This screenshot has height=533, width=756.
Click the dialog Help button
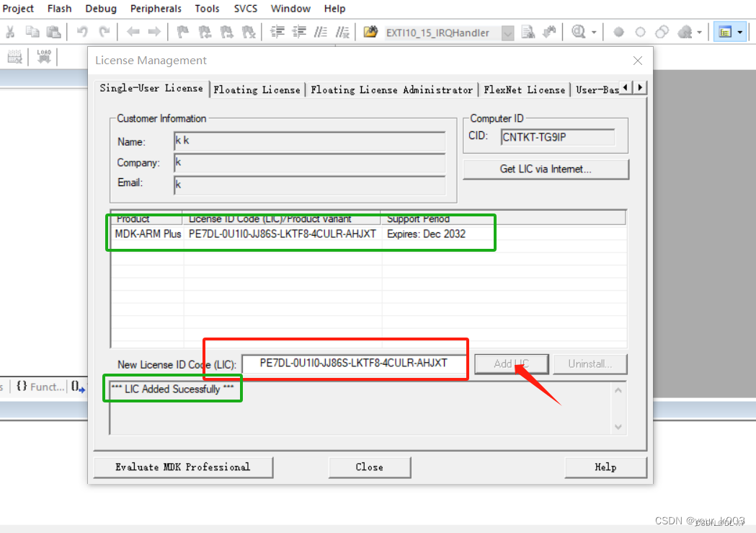(x=605, y=467)
